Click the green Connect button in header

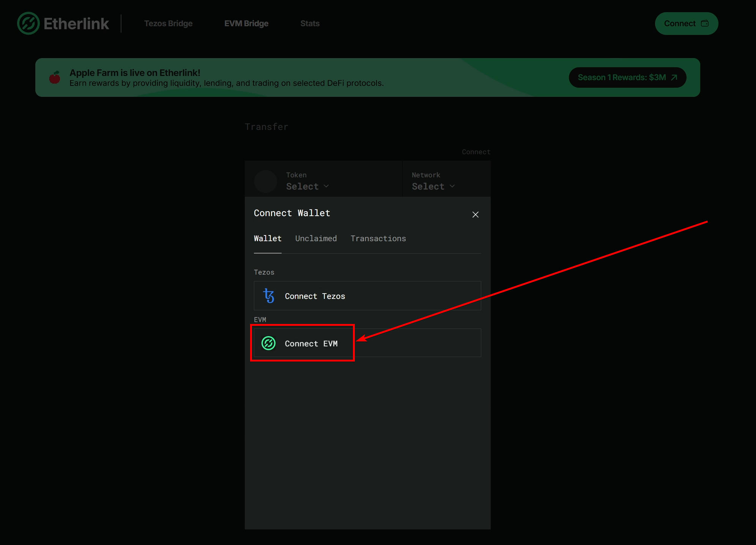687,24
